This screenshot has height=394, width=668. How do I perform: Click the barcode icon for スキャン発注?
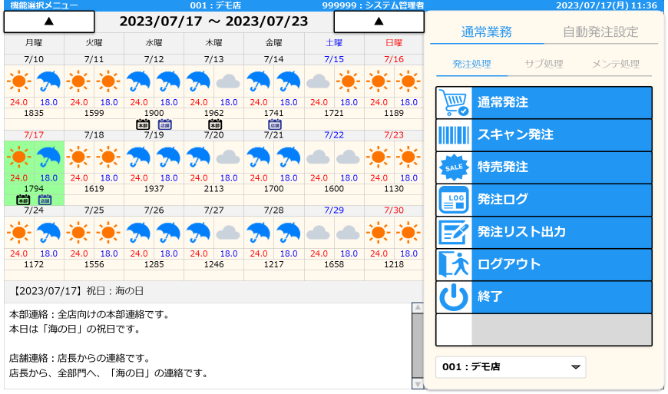[454, 135]
